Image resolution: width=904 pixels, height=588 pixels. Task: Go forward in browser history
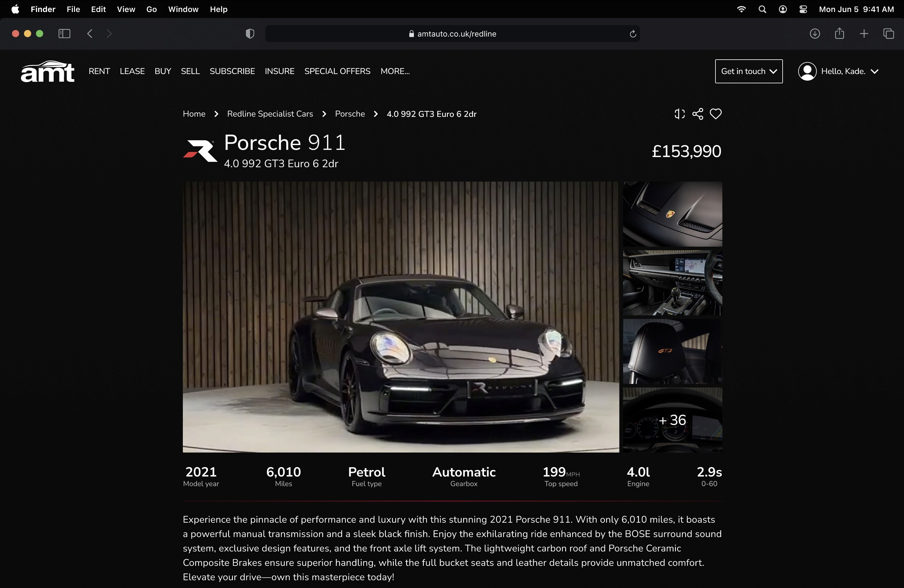109,34
